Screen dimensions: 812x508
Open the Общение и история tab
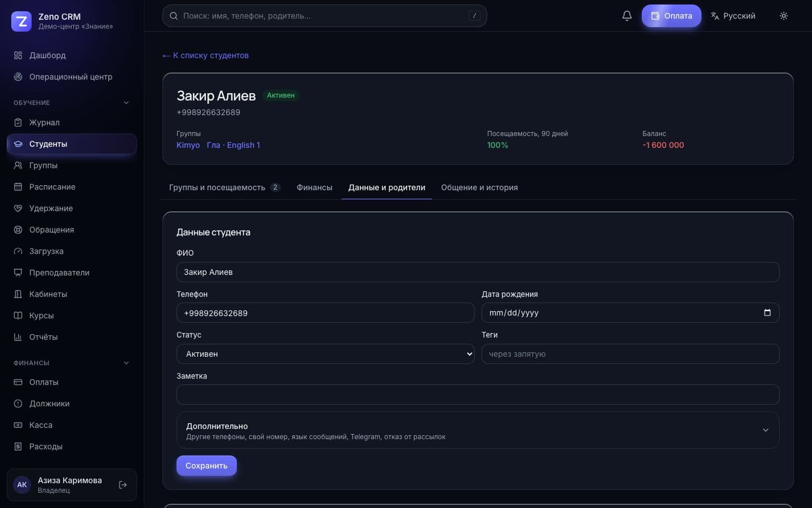click(479, 187)
